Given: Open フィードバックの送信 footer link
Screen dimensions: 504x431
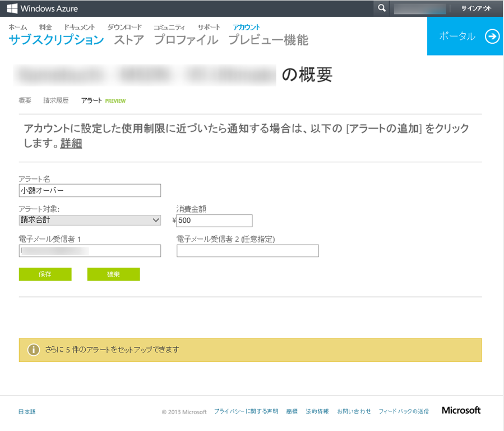Looking at the screenshot, I should (404, 411).
